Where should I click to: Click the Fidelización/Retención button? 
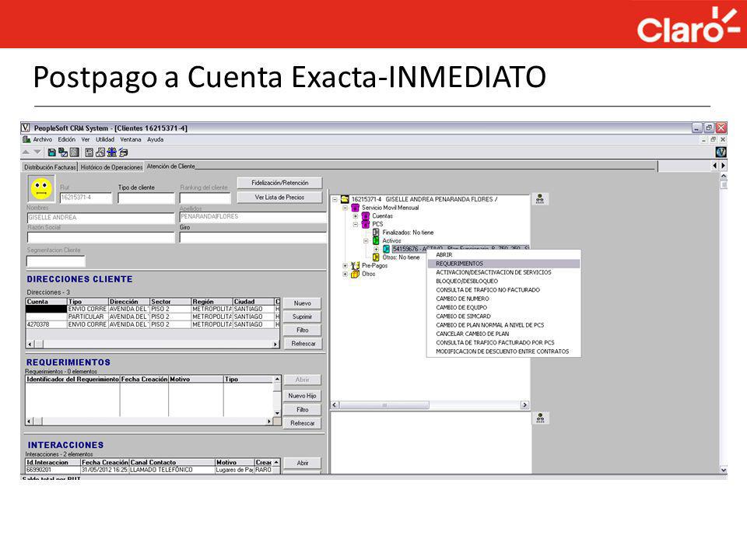point(279,183)
